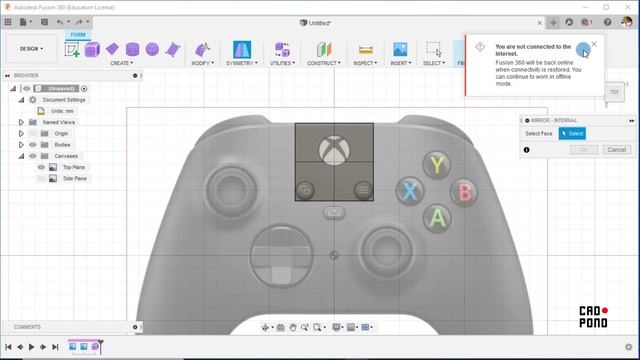Open the UTILITIES dropdown menu
Viewport: 640px width, 360px height.
(282, 63)
